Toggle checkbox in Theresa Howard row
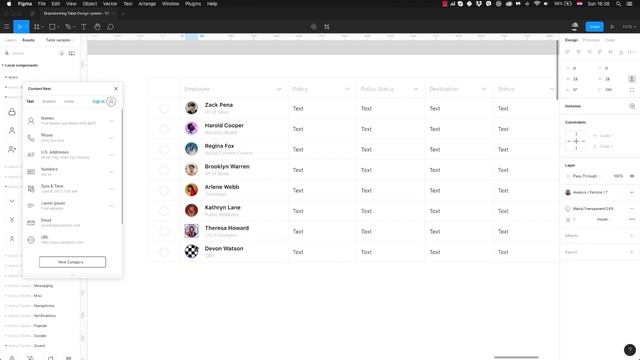 point(164,231)
